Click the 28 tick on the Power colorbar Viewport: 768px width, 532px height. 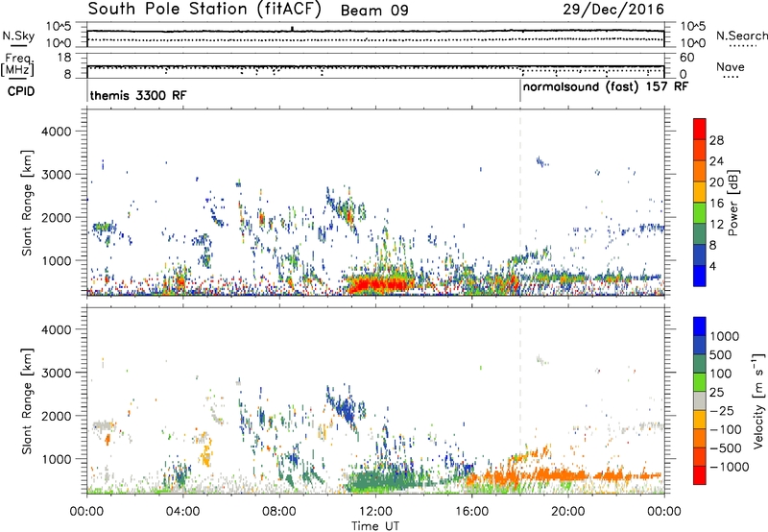click(716, 140)
